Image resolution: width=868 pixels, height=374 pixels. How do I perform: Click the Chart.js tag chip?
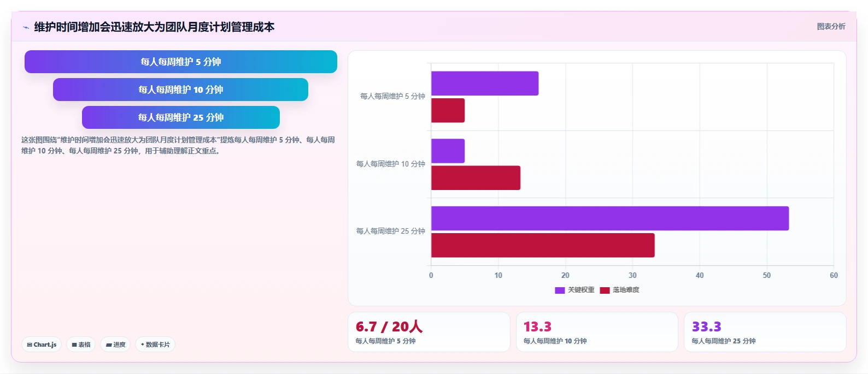point(42,345)
